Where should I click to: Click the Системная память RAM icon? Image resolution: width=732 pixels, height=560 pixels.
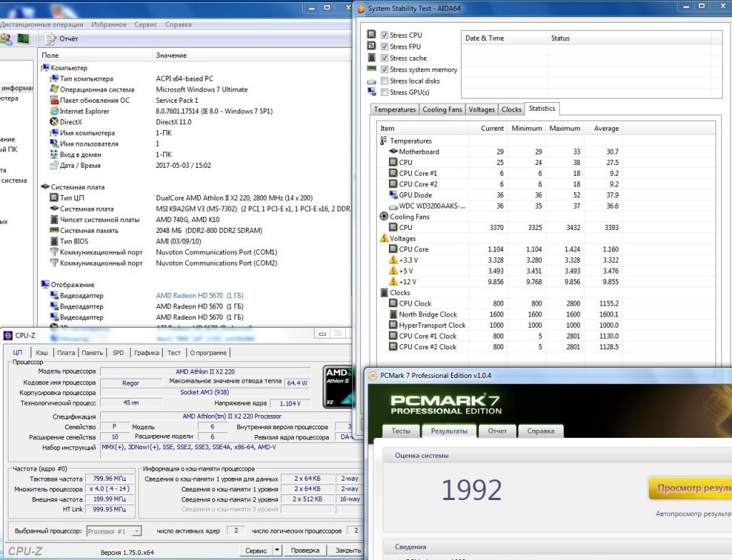pos(54,230)
